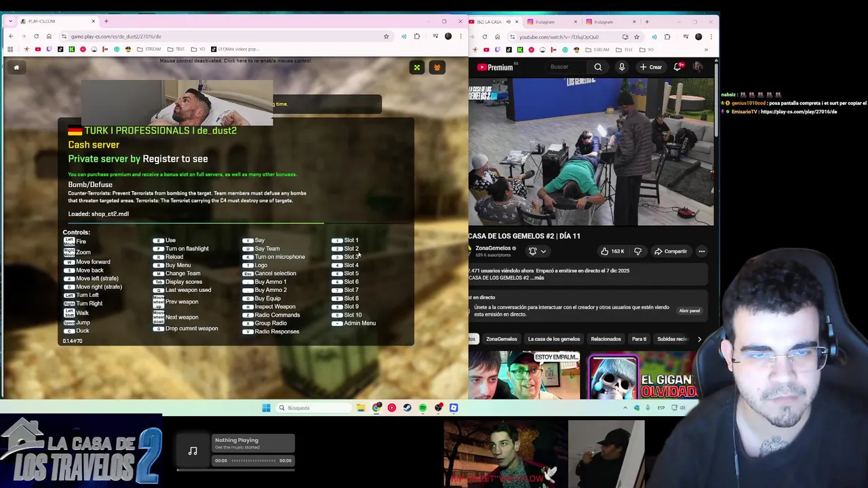The width and height of the screenshot is (868, 488).
Task: Open the play-cs link in chat message
Action: click(799, 112)
